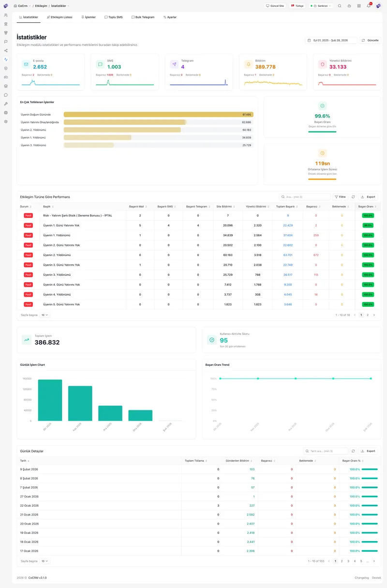Click the CoCrm logo at top left
Viewport: 387px width, 588px height.
coord(6,6)
